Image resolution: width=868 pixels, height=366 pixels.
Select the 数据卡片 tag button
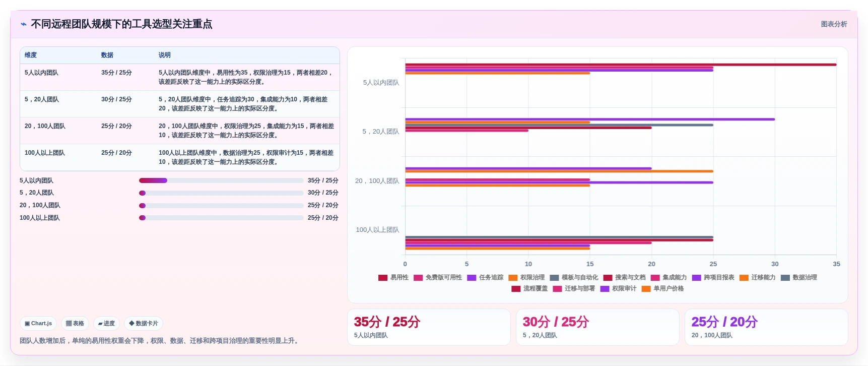(x=144, y=323)
